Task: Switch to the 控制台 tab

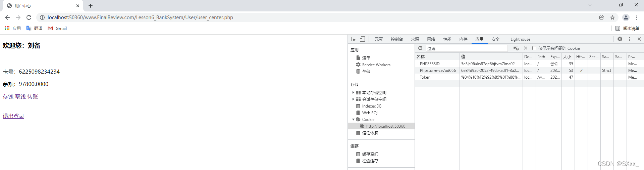Action: tap(397, 39)
